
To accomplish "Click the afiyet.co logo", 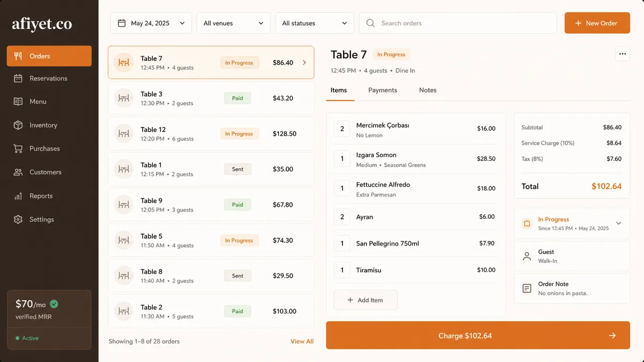I will [42, 24].
